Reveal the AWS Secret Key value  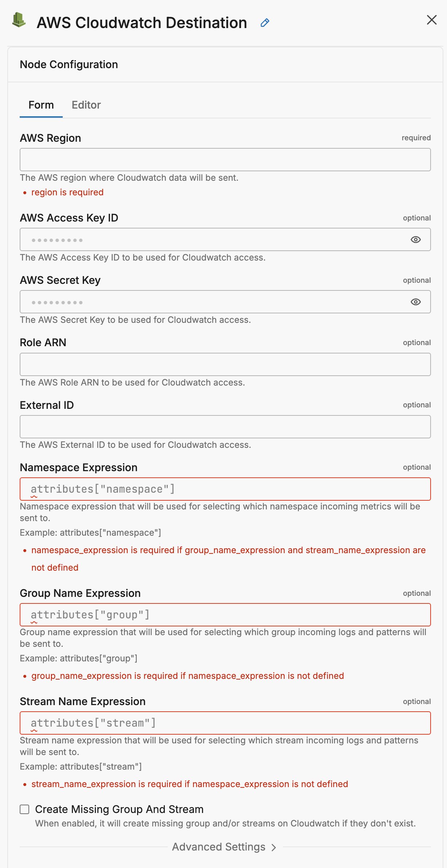pos(416,302)
